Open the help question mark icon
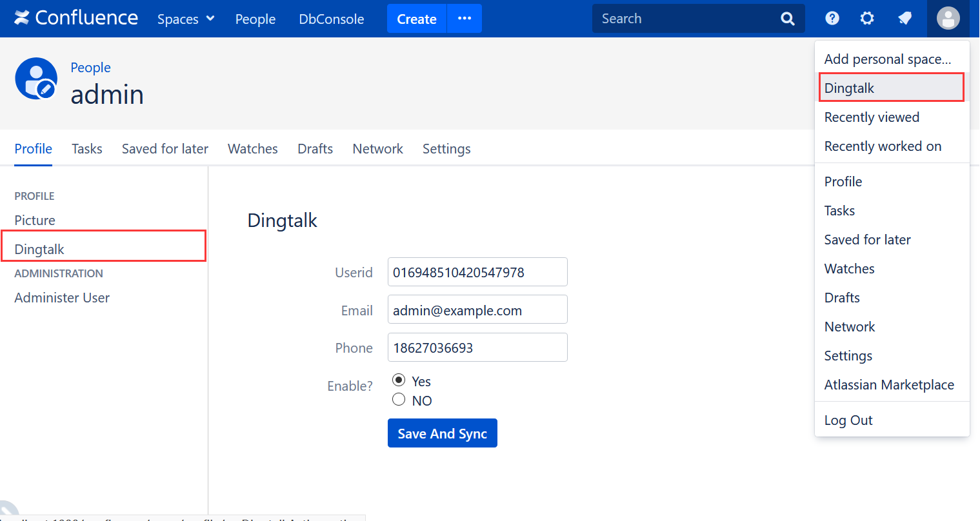This screenshot has height=521, width=980. tap(832, 18)
